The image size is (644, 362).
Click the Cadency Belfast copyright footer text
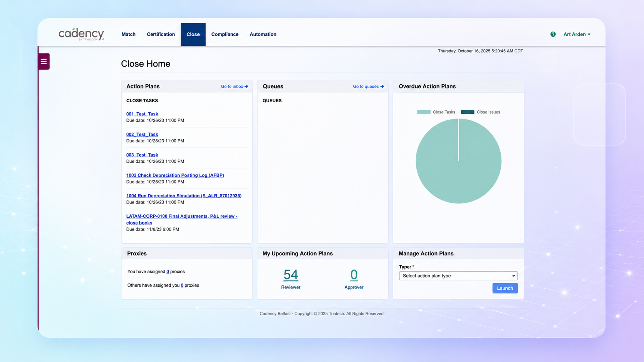[x=322, y=314]
